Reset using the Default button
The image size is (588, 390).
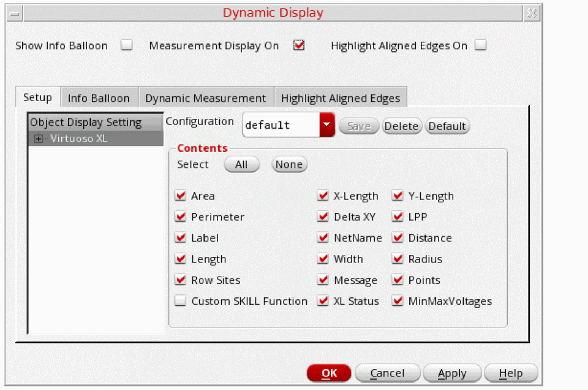pos(447,126)
